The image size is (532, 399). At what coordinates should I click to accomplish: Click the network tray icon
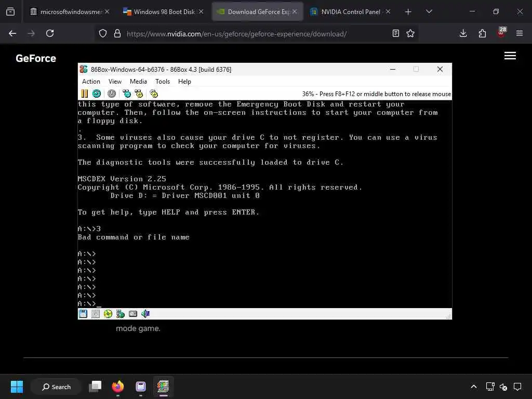pos(490,387)
